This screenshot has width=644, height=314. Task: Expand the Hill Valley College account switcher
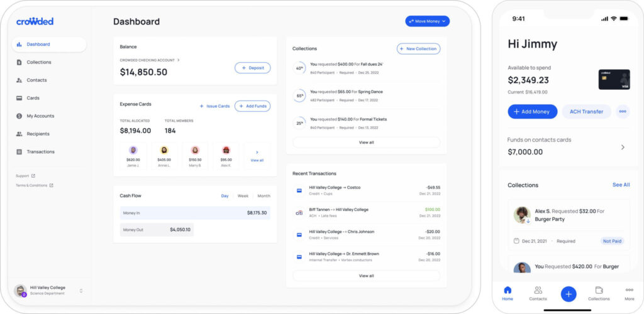[80, 290]
